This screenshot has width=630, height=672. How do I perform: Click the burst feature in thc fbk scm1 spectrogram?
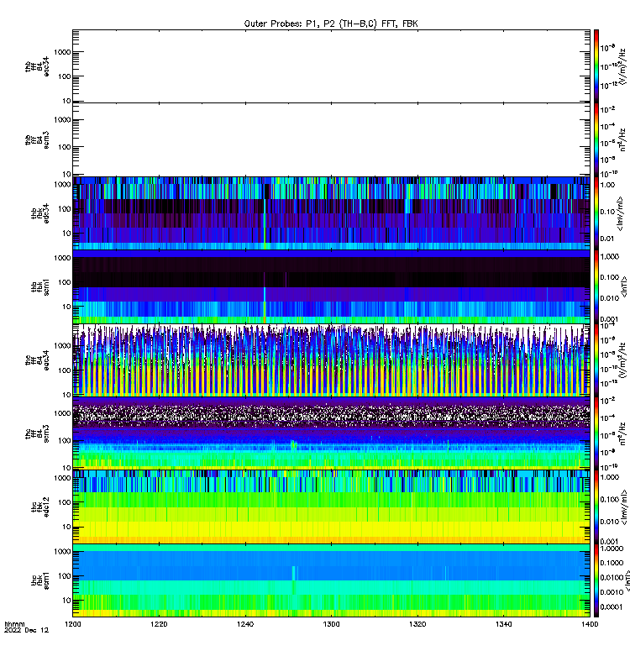[294, 580]
